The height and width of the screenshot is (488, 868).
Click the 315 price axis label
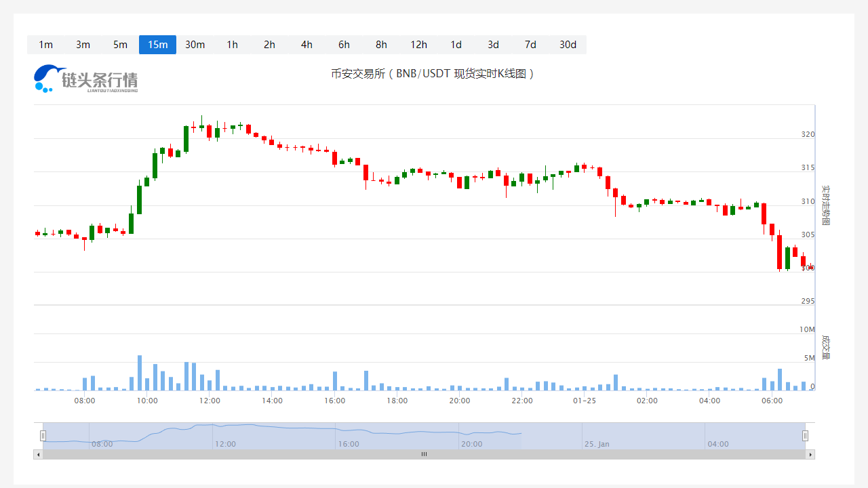tap(808, 167)
